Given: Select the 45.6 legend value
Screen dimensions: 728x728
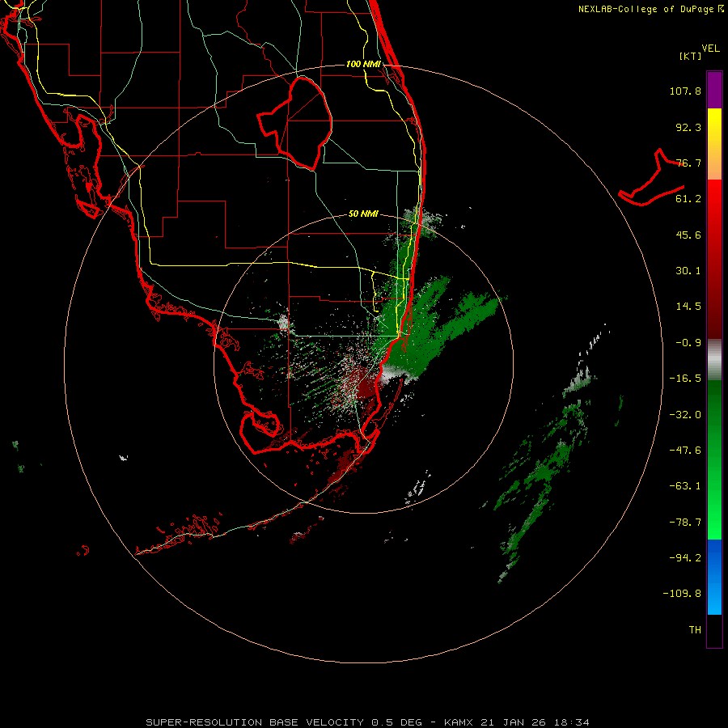Looking at the screenshot, I should click(x=688, y=235).
